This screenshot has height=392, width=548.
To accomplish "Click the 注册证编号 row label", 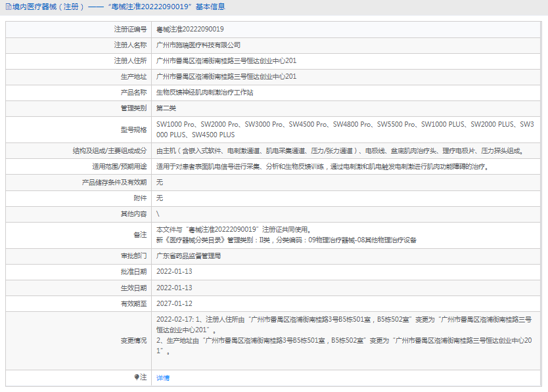I will pyautogui.click(x=130, y=30).
